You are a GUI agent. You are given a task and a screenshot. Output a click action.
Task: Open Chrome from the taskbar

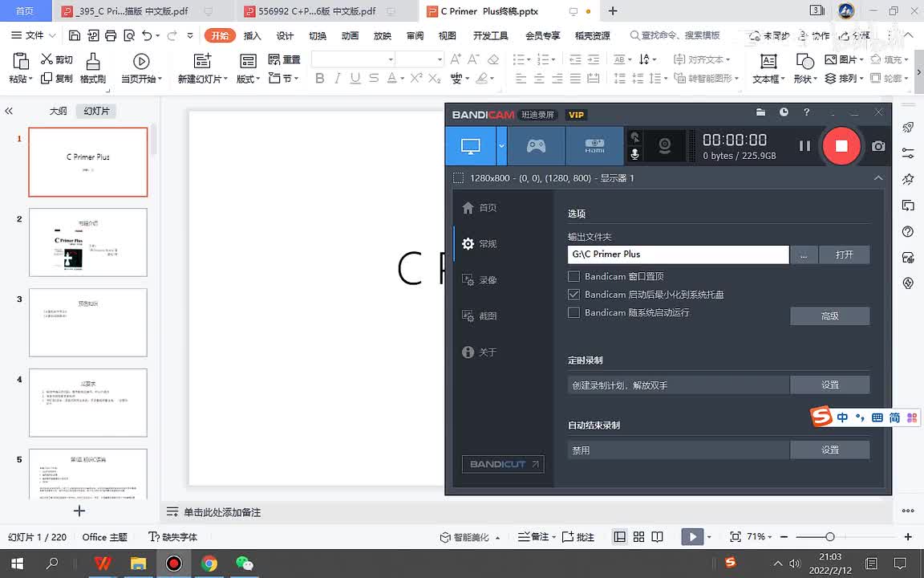[209, 564]
